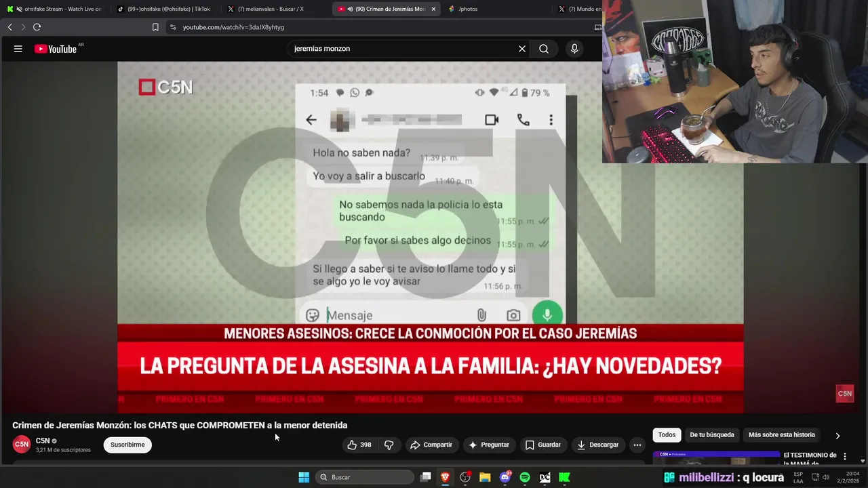This screenshot has width=868, height=488.
Task: Dislike the video with thumbs down
Action: (x=389, y=445)
